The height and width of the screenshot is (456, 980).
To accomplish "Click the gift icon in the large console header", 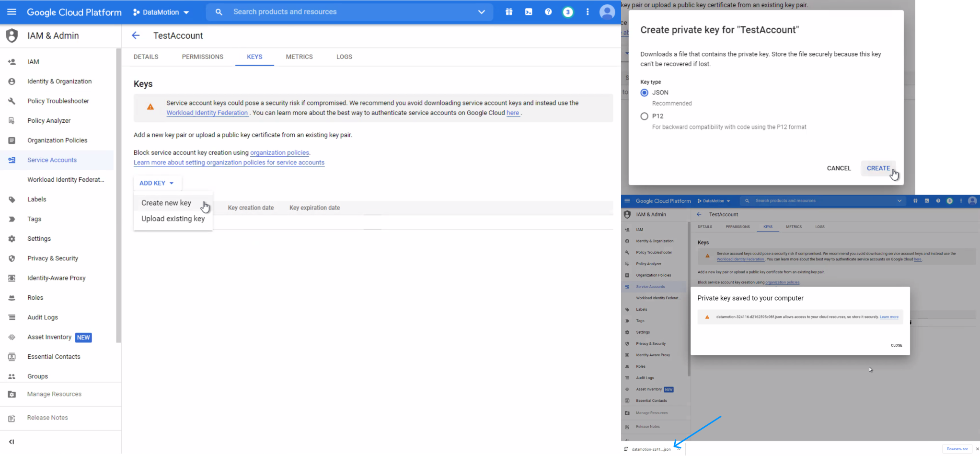I will coord(509,12).
